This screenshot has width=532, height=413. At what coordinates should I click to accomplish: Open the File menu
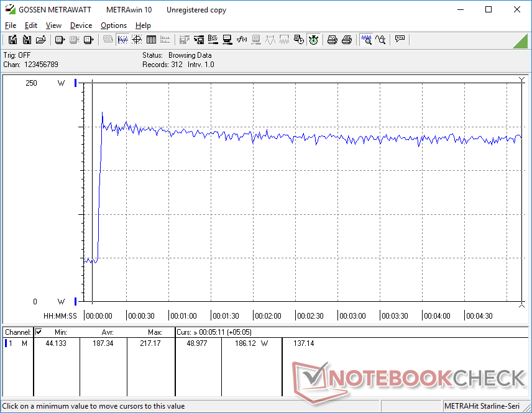click(x=11, y=25)
